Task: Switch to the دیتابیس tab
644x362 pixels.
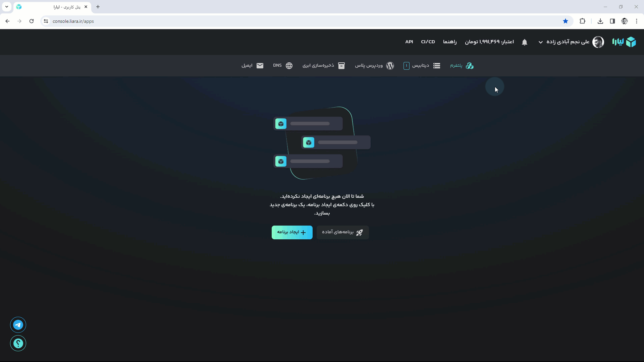Action: tap(422, 66)
